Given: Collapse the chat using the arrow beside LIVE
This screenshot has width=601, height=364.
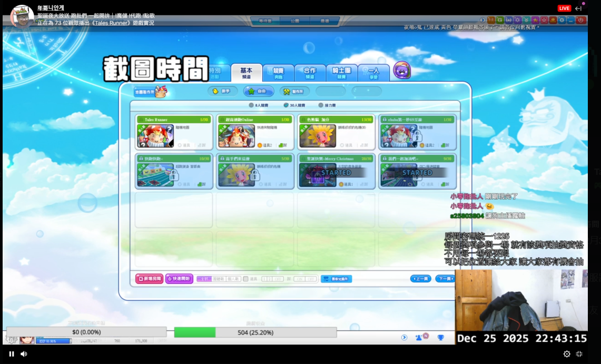Looking at the screenshot, I should [x=579, y=8].
